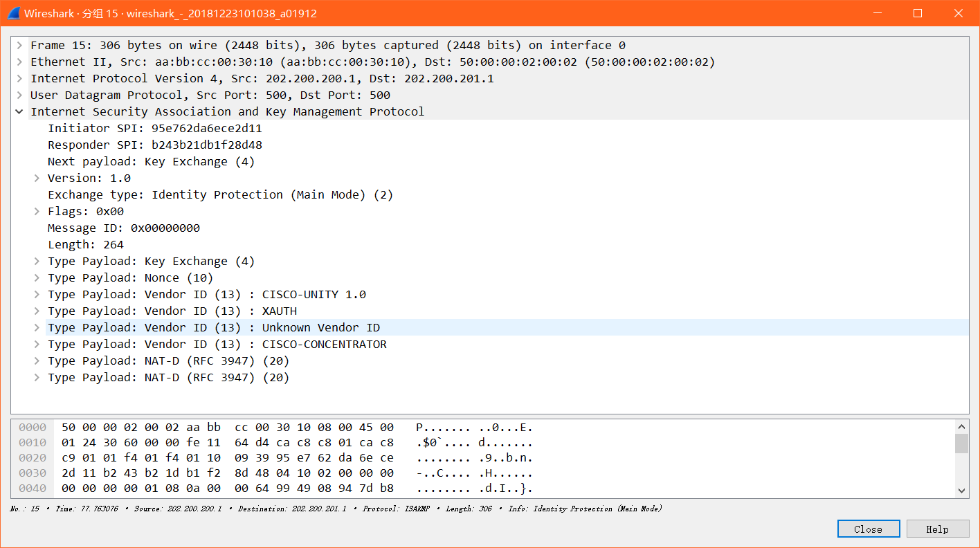The height and width of the screenshot is (548, 980).
Task: Expand the last NAT-D (RFC 3947) arrow
Action: (x=37, y=378)
